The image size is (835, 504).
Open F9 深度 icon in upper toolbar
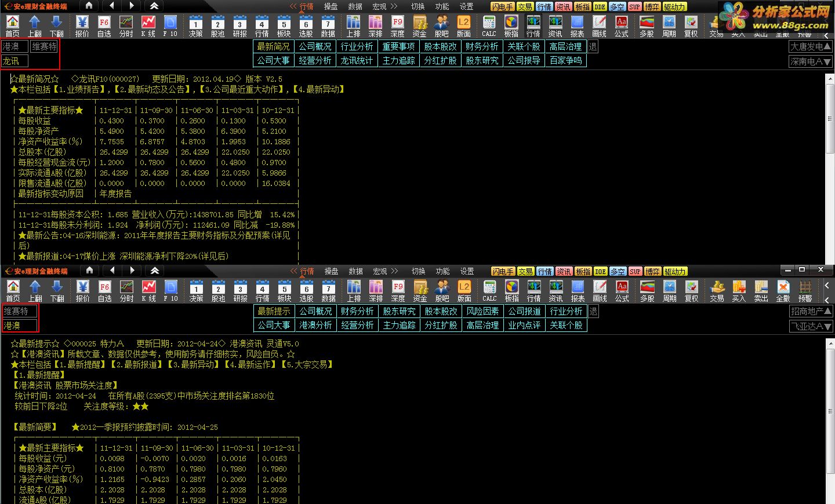click(398, 26)
